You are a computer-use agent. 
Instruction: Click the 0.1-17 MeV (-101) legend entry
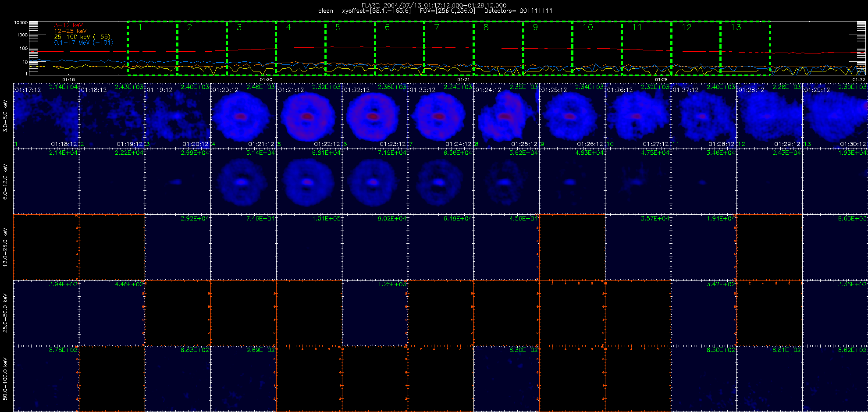[x=84, y=43]
